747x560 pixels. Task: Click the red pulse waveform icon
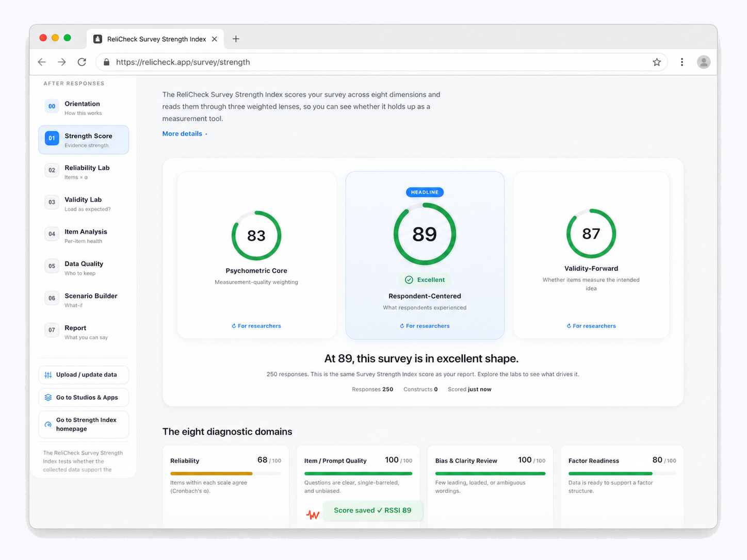(x=313, y=514)
